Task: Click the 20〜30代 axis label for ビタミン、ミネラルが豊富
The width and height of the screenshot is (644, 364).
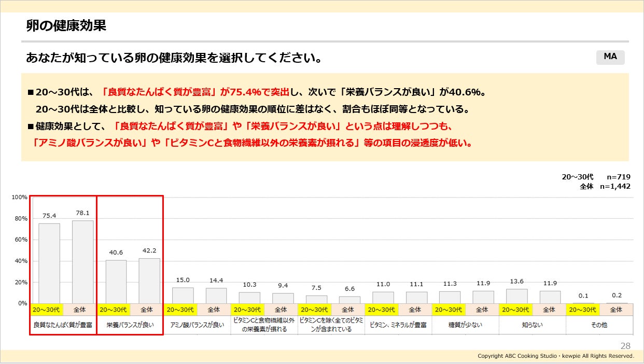Action: coord(382,310)
